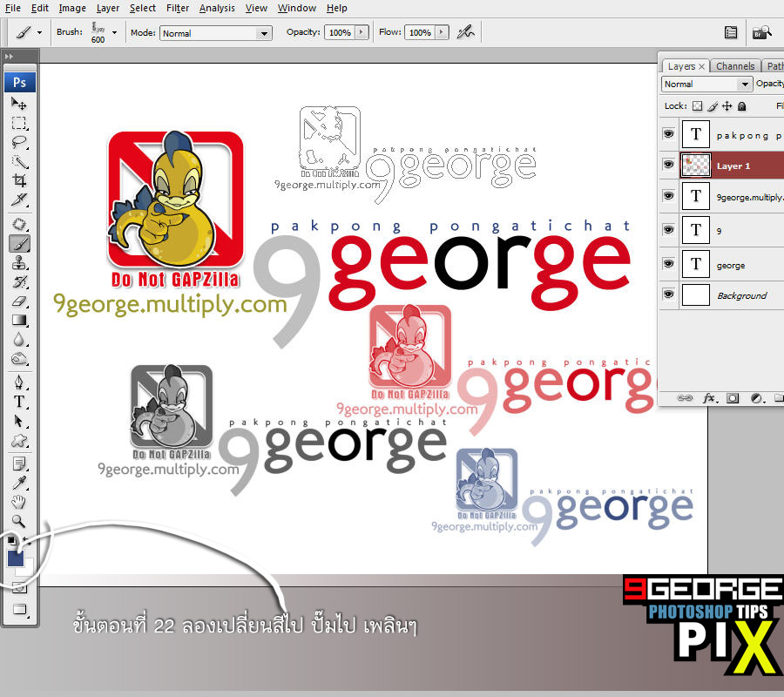784x697 pixels.
Task: Open the Analysis menu
Action: point(217,8)
